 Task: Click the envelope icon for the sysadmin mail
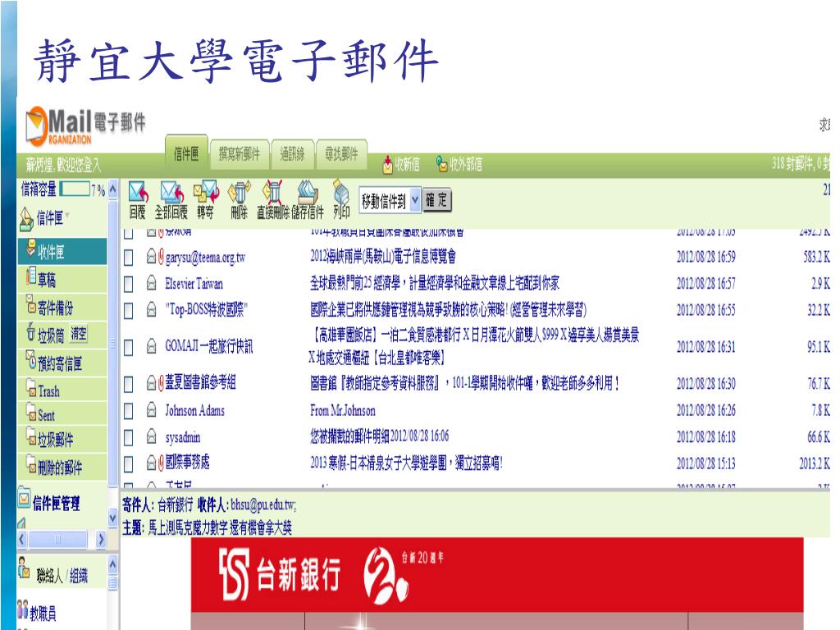click(152, 436)
